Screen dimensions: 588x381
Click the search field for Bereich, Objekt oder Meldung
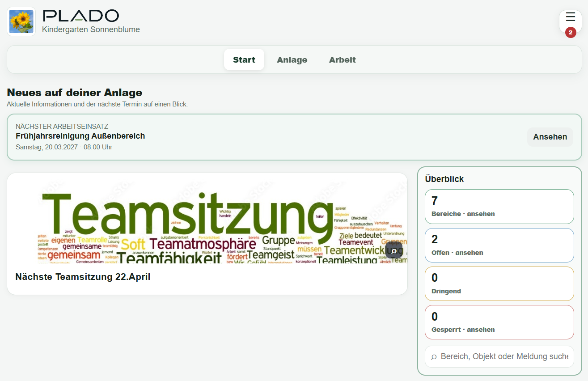coord(499,356)
